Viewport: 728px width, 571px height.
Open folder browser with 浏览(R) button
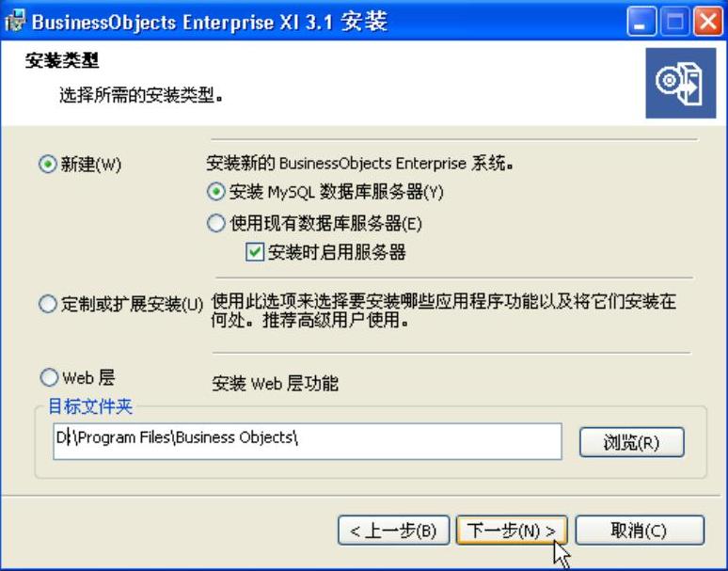point(631,442)
